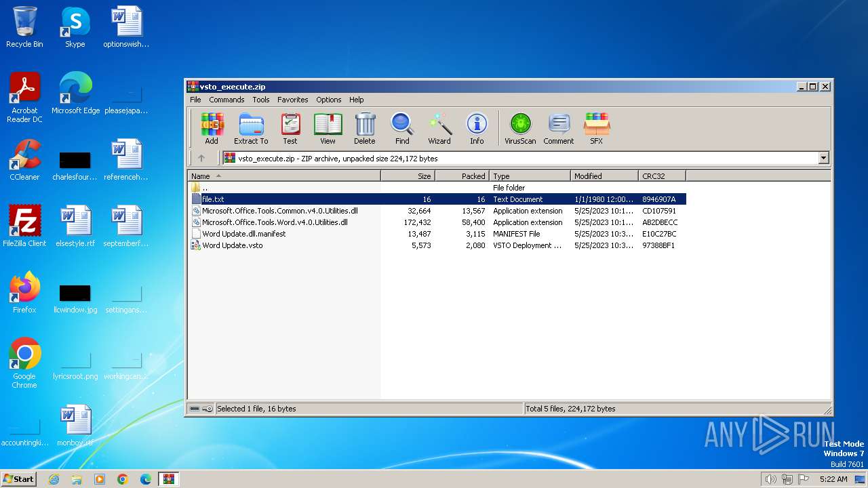
Task: Open FileZilla Client shortcut
Action: 24,226
